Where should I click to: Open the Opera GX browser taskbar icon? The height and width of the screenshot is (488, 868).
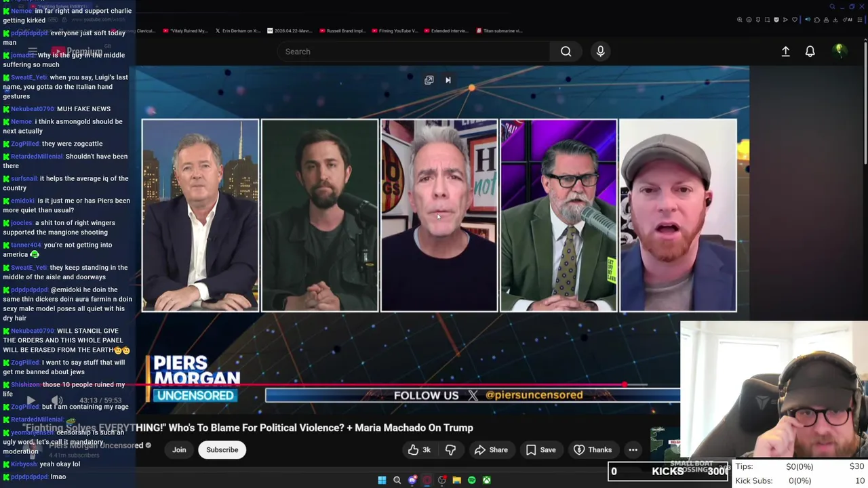point(427,480)
